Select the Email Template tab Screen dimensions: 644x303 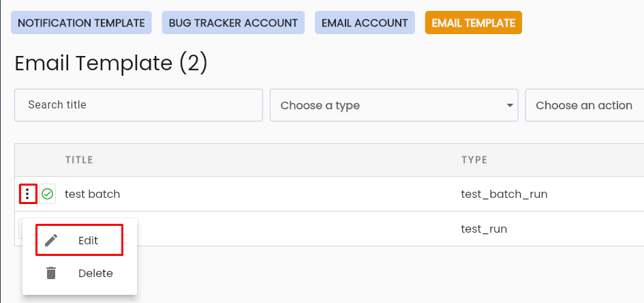(x=474, y=23)
